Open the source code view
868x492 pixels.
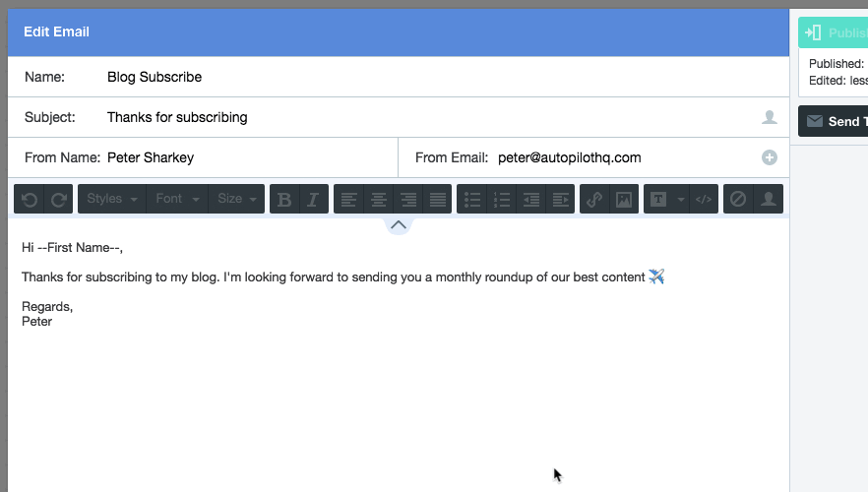[704, 200]
